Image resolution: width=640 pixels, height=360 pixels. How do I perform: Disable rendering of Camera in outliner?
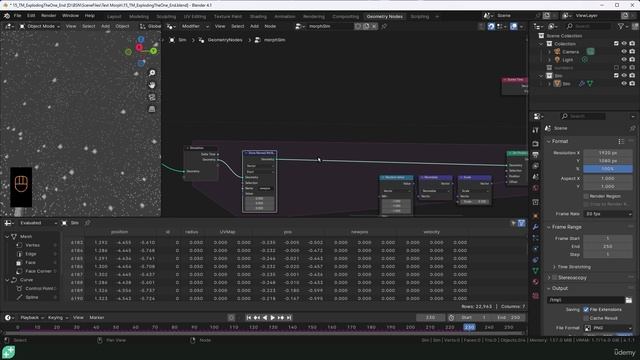632,52
